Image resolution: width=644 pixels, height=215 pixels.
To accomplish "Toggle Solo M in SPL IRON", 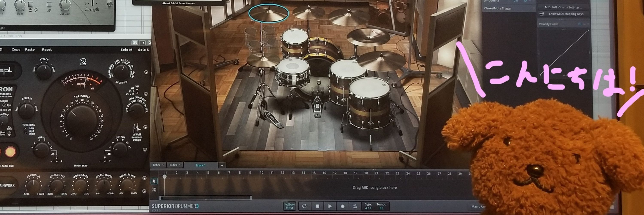I will (x=126, y=50).
